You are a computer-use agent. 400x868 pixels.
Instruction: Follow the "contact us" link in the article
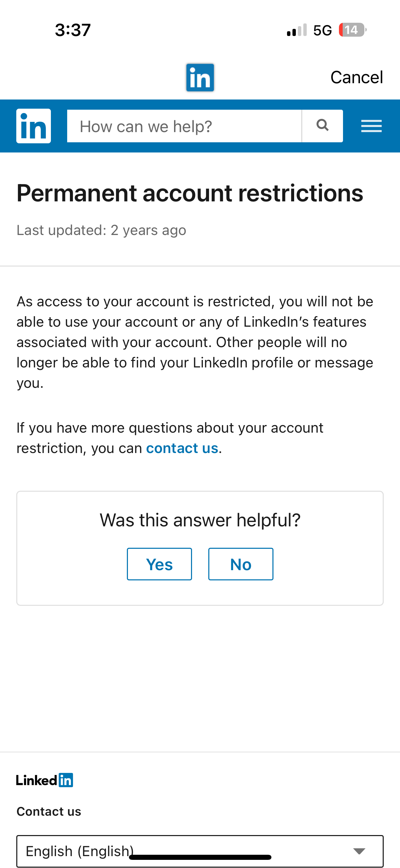tap(182, 448)
